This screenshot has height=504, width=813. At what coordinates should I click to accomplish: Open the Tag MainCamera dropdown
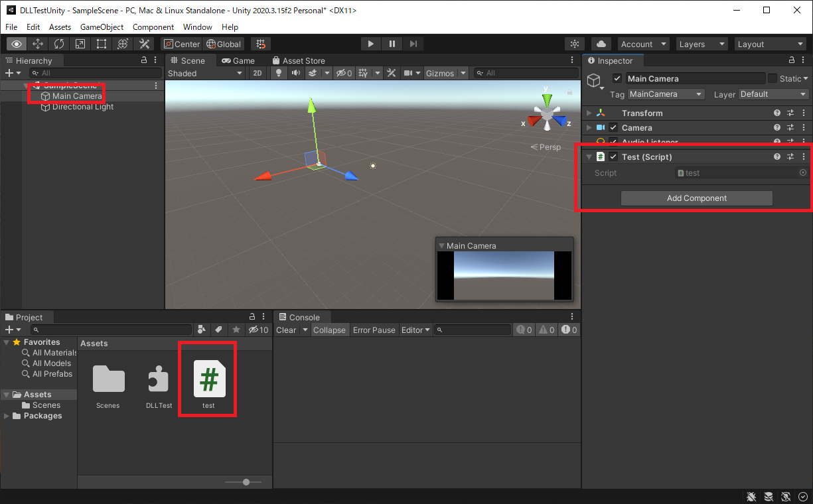666,94
